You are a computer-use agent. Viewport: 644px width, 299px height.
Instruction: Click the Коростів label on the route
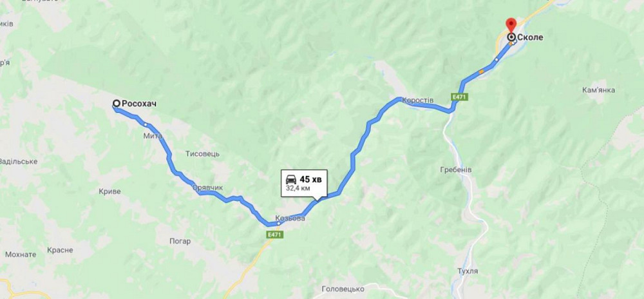(x=418, y=101)
